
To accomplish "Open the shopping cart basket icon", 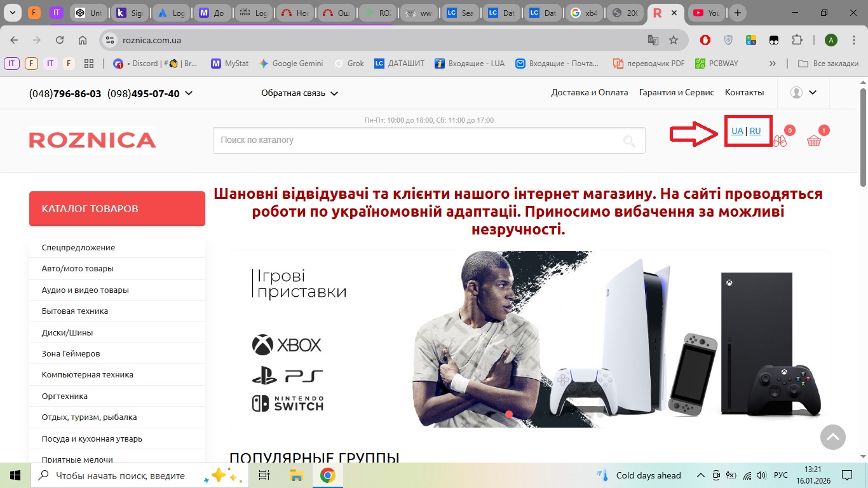I will (813, 141).
